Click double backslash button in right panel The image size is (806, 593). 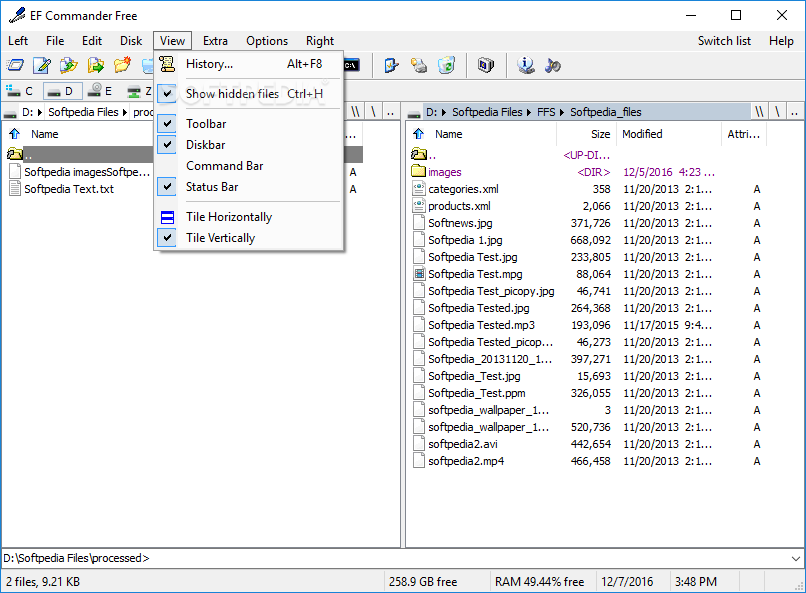click(x=759, y=112)
